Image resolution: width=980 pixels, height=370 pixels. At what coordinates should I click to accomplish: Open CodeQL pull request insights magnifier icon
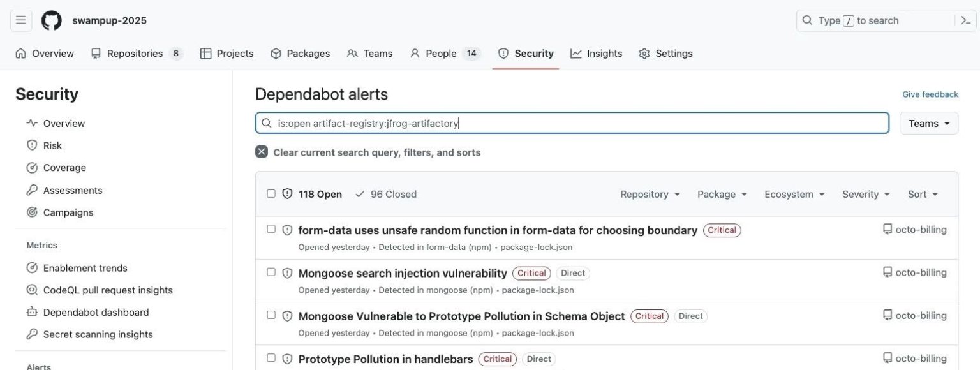click(32, 290)
